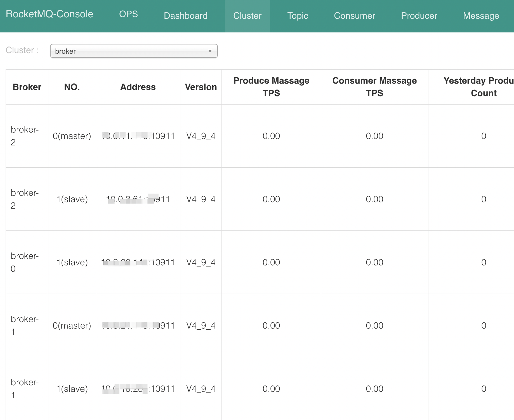Viewport: 514px width, 420px height.
Task: Click the Consumer Massage TPS header
Action: [x=374, y=87]
